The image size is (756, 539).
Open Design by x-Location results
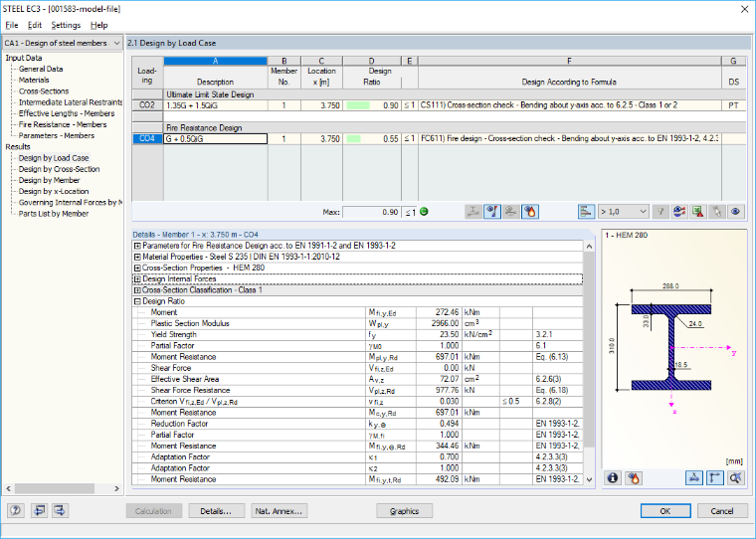click(54, 191)
